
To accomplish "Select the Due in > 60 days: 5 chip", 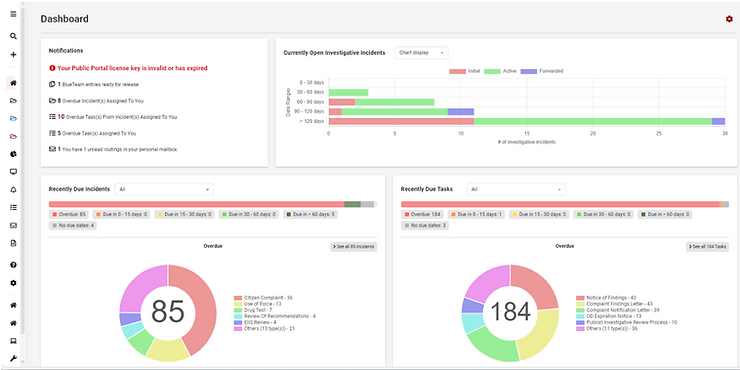I will (311, 214).
